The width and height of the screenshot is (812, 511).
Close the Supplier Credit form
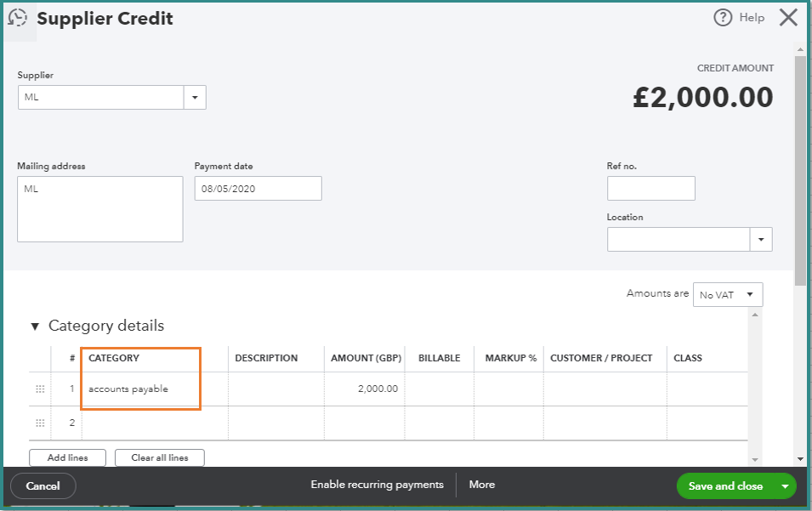click(788, 18)
